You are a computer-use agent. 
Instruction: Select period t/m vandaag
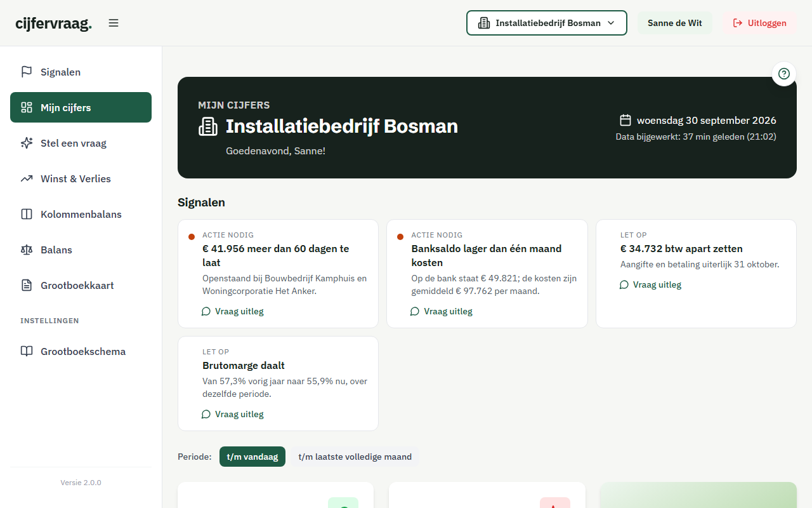252,457
